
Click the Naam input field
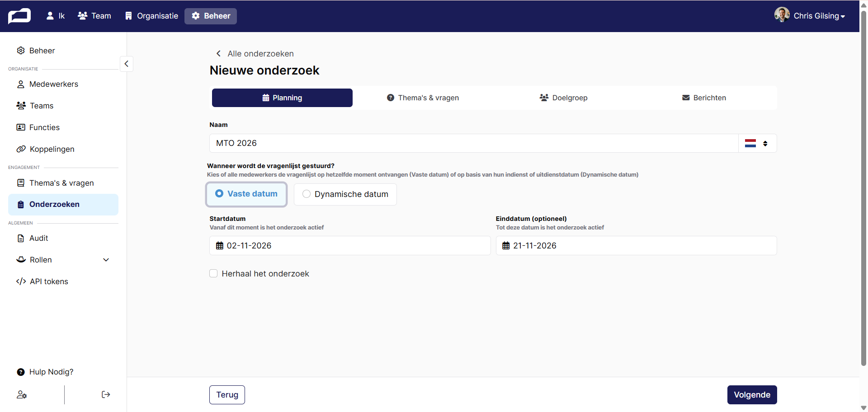click(x=474, y=143)
